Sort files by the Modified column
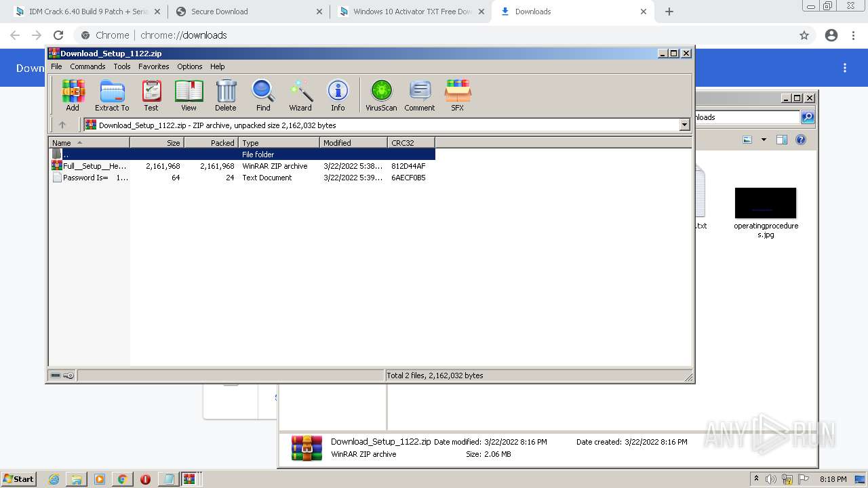The width and height of the screenshot is (868, 488). point(354,143)
